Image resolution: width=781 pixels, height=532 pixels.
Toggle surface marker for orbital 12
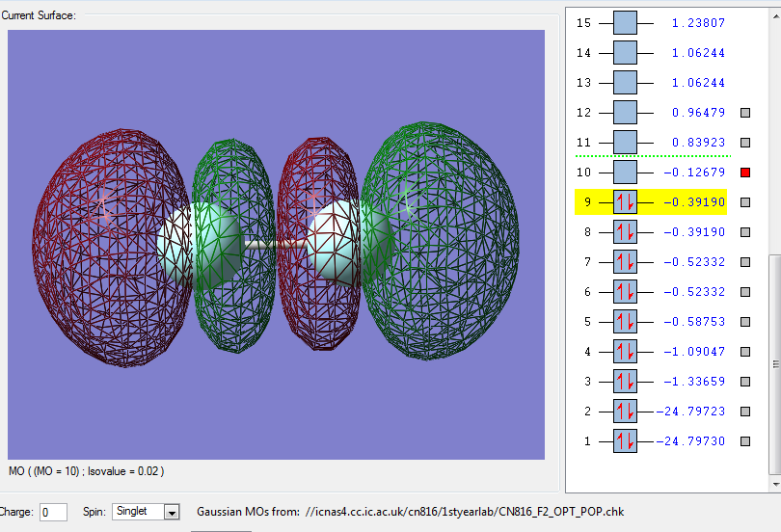[745, 113]
